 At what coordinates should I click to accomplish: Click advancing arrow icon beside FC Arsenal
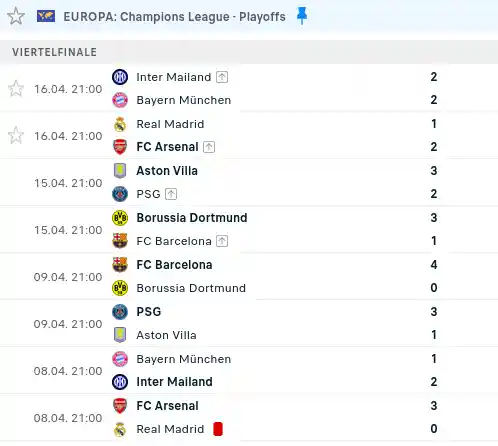[209, 147]
